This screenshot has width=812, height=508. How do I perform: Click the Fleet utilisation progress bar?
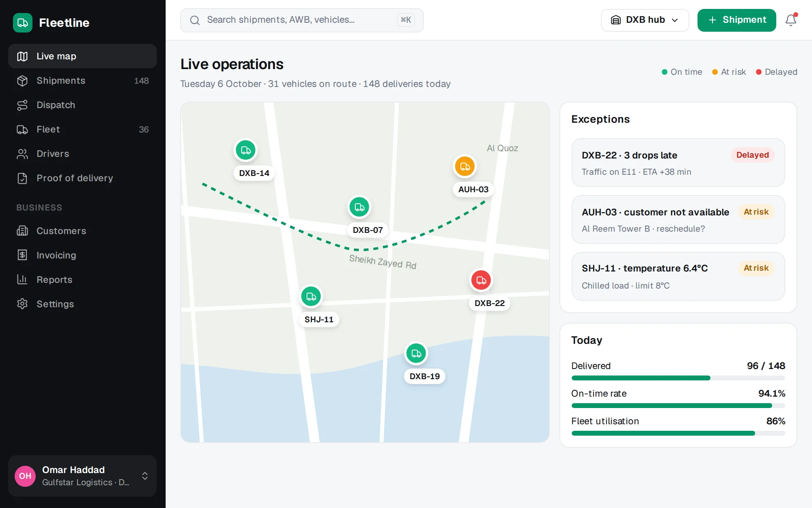(x=678, y=433)
